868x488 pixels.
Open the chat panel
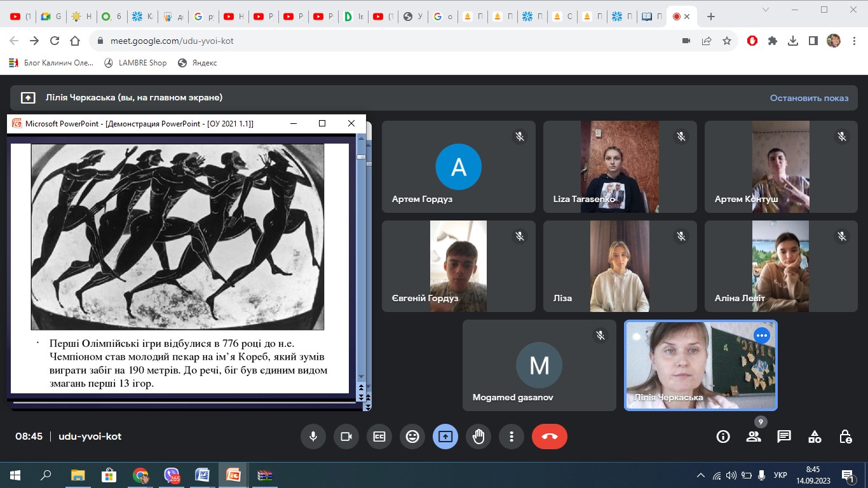pyautogui.click(x=784, y=437)
